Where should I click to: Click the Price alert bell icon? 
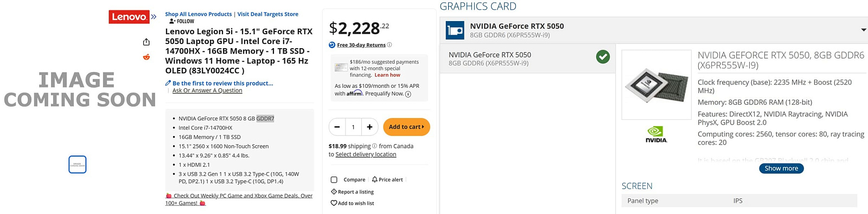[374, 179]
